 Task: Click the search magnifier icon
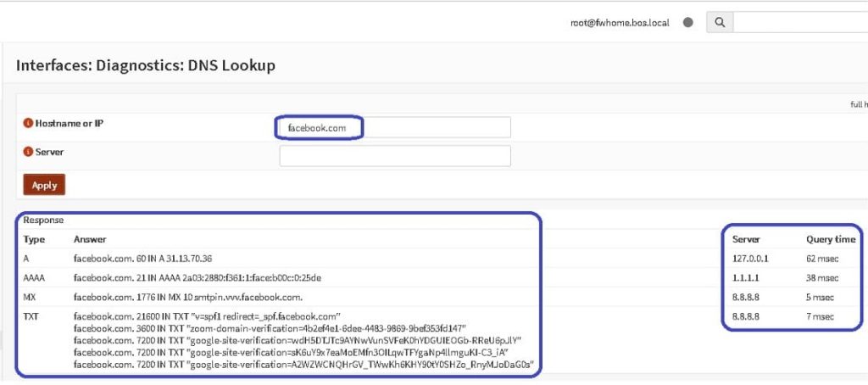click(x=720, y=23)
